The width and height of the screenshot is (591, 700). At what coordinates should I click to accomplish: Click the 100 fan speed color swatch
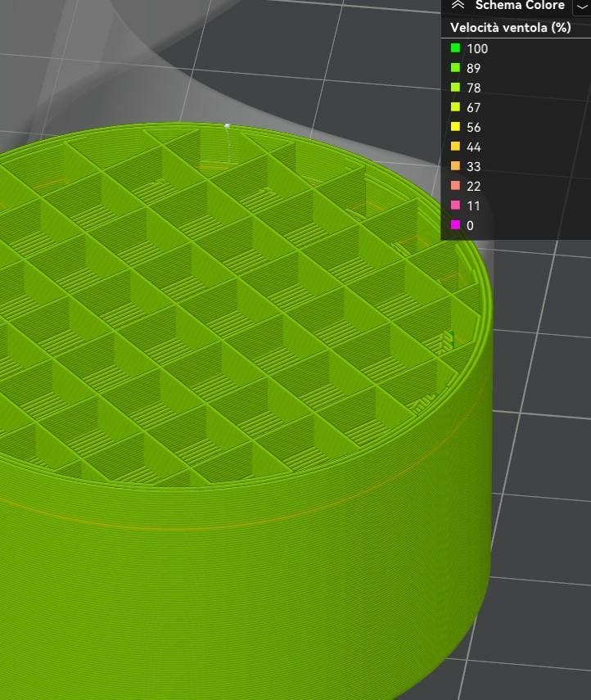coord(455,47)
